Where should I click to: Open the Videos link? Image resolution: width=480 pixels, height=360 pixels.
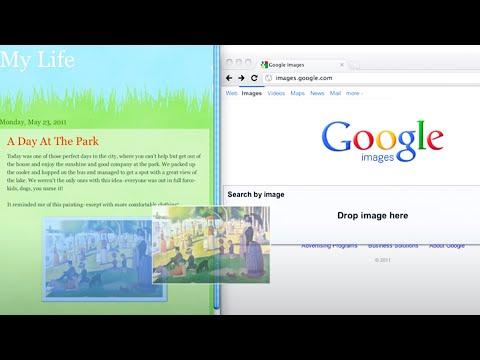[276, 93]
